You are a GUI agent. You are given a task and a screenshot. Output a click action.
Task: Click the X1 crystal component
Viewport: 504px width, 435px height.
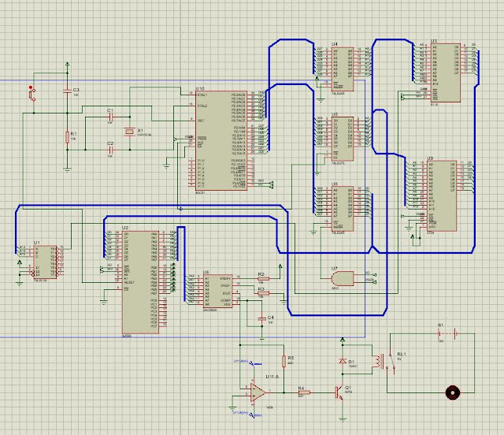click(x=129, y=132)
